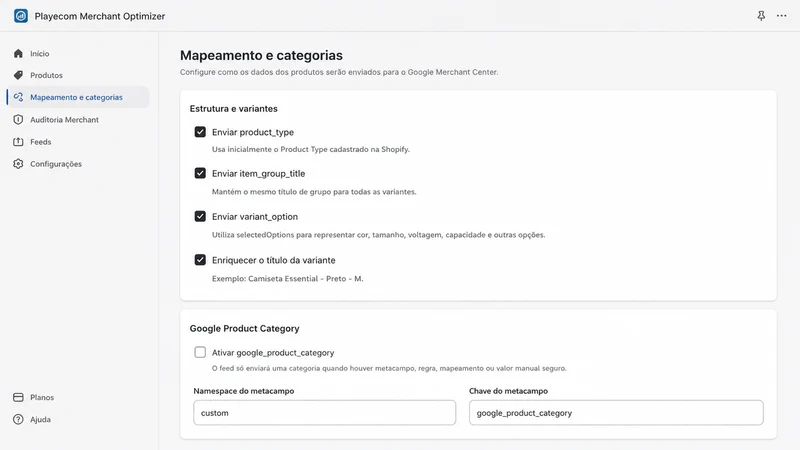Click the card icon beside Planos
This screenshot has width=800, height=450.
(18, 397)
